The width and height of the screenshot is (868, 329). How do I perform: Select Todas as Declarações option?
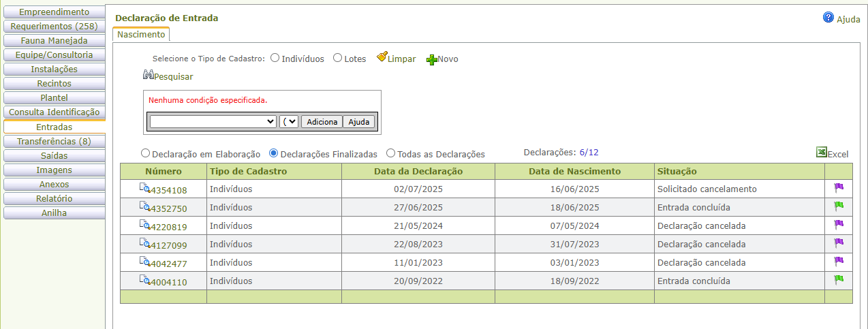pyautogui.click(x=390, y=154)
